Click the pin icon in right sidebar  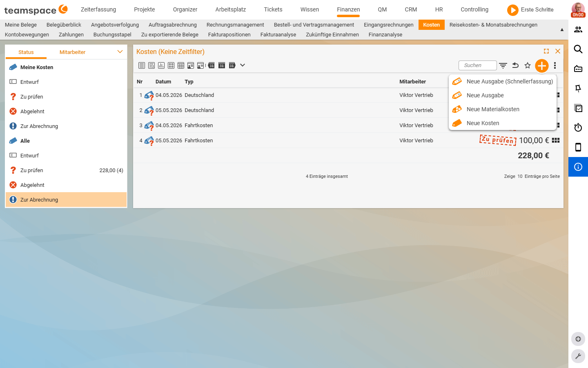click(x=578, y=88)
